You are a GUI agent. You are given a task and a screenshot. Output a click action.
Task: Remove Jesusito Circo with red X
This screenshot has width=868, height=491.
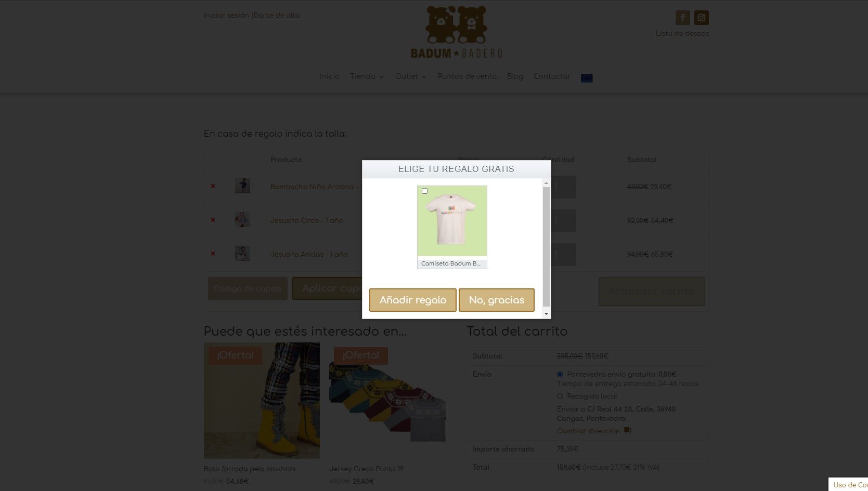213,220
